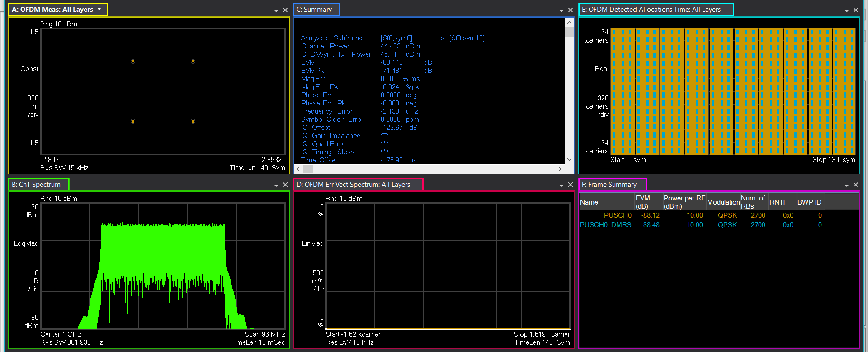Open options arrow for Ch1 Spectrum panel

coord(276,185)
